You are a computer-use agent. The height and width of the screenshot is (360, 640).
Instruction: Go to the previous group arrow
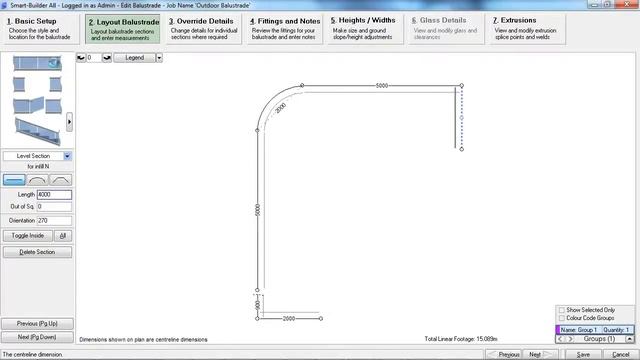560,339
